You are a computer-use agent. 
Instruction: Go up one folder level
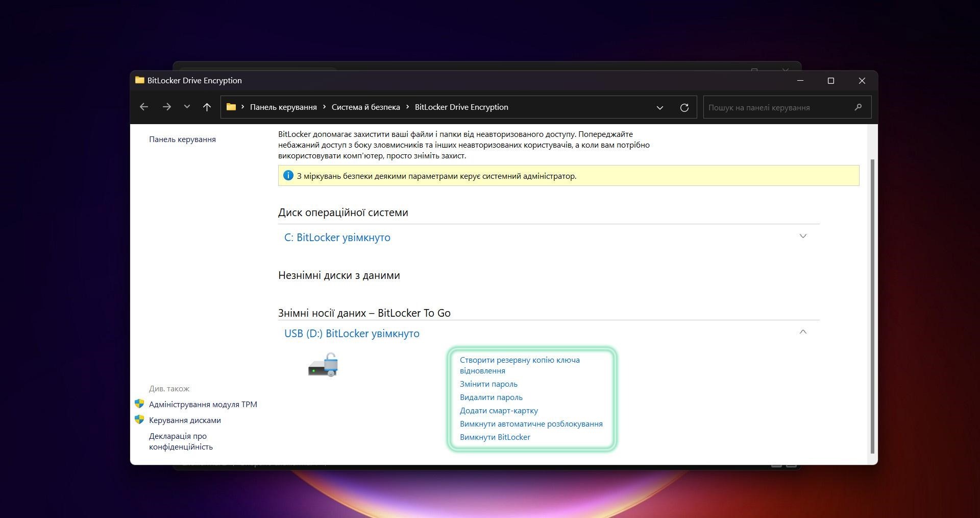[x=207, y=107]
